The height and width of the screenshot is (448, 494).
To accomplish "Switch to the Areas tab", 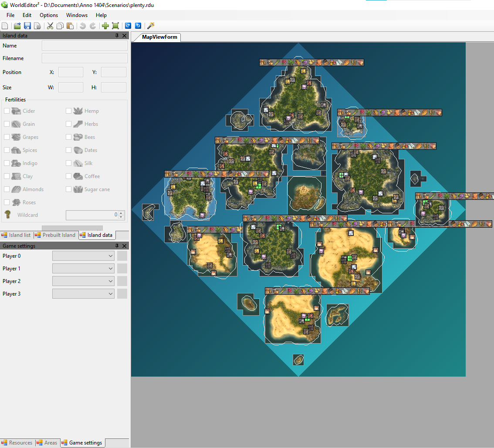I will coord(47,443).
